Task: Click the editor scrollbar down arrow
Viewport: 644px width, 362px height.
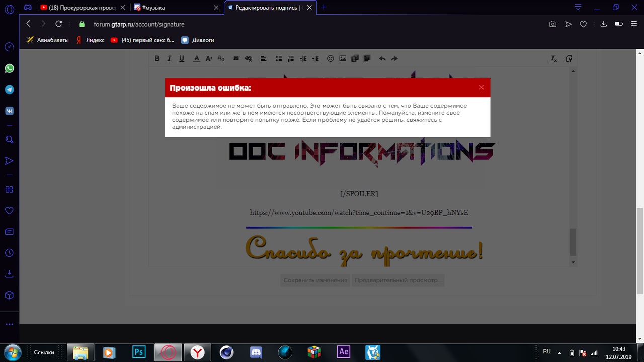Action: pyautogui.click(x=573, y=262)
